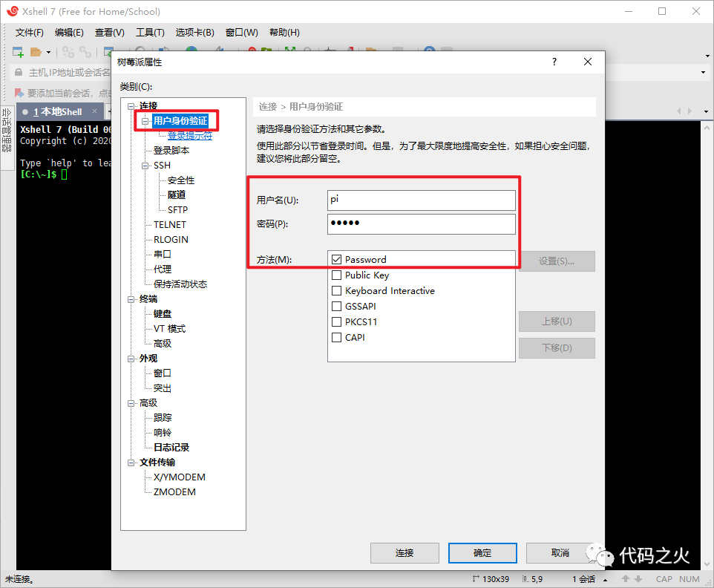
Task: Close the 树莓派属性 dialog with the X
Action: coord(588,62)
